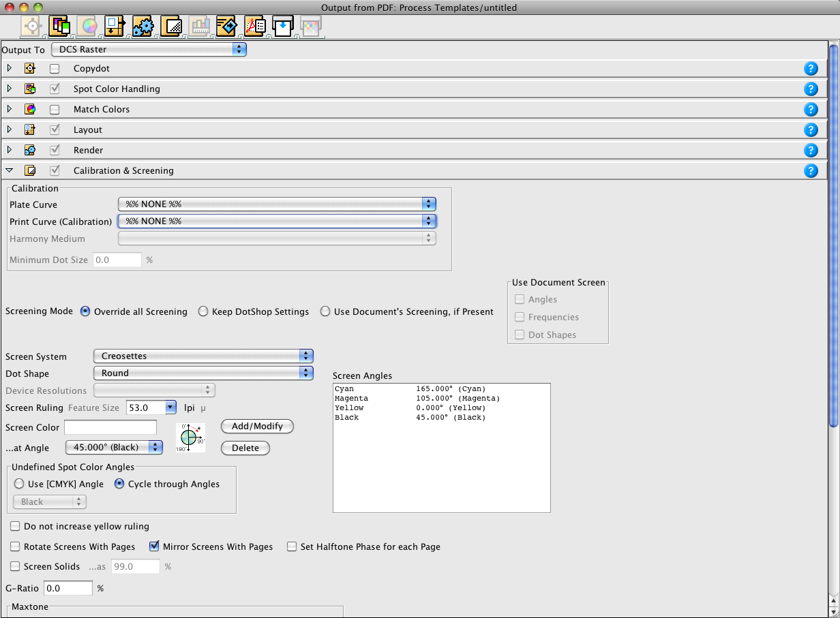This screenshot has height=618, width=840.
Task: Open help for the Layout section
Action: pos(811,129)
